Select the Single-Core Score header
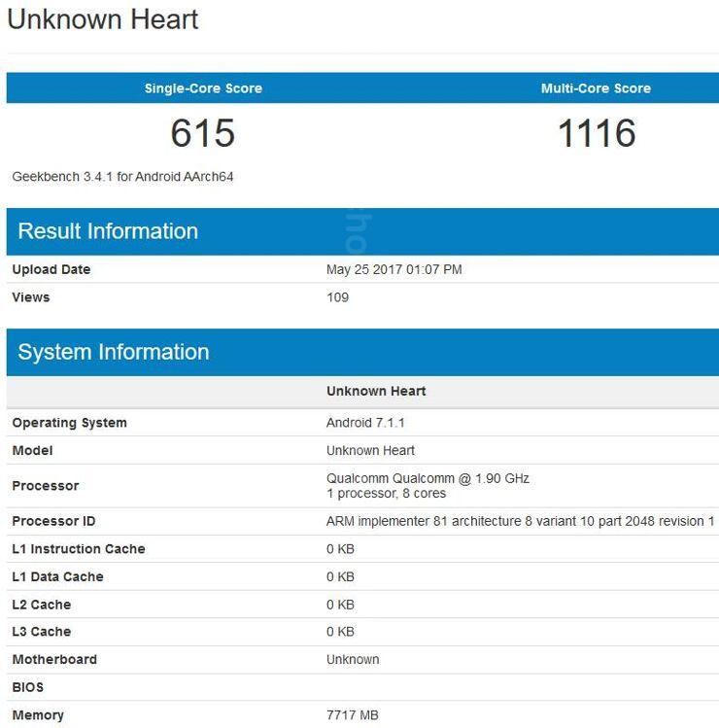This screenshot has width=719, height=728. tap(203, 88)
